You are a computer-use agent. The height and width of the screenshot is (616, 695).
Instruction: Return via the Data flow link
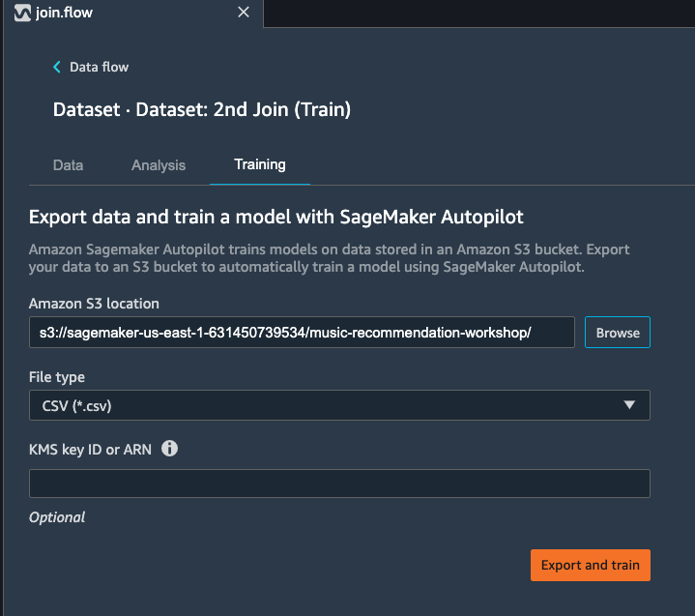coord(99,67)
